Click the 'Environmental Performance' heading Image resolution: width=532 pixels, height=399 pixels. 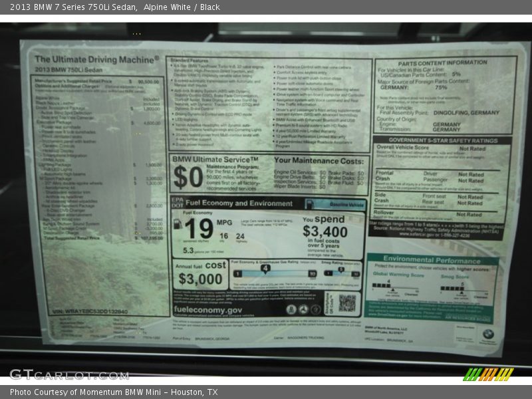coord(432,260)
